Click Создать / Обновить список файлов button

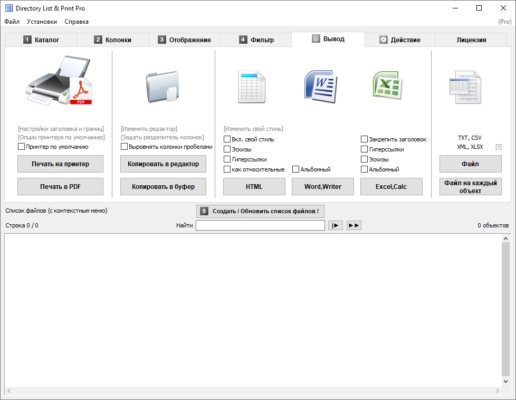(260, 211)
